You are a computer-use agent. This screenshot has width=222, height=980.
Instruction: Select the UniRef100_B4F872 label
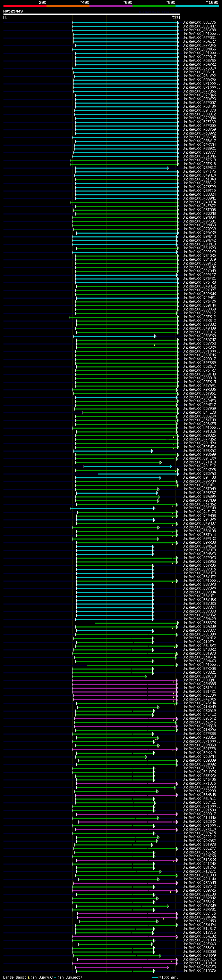click(199, 206)
